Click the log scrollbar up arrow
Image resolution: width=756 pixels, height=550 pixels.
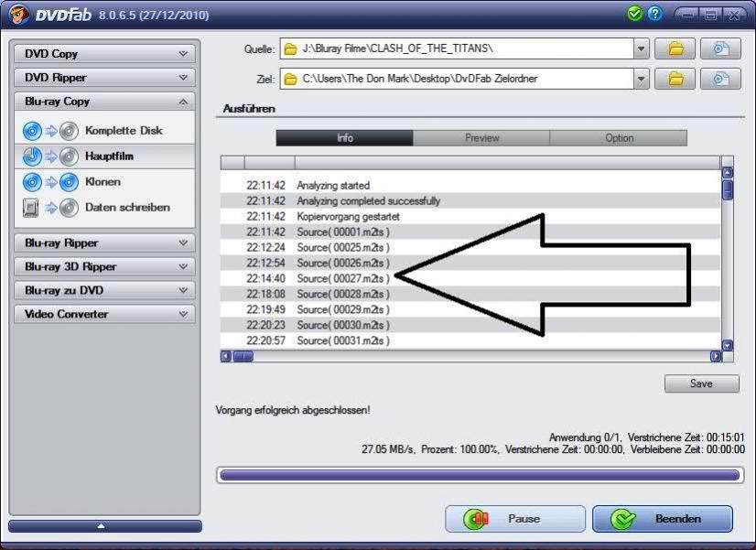(x=728, y=173)
